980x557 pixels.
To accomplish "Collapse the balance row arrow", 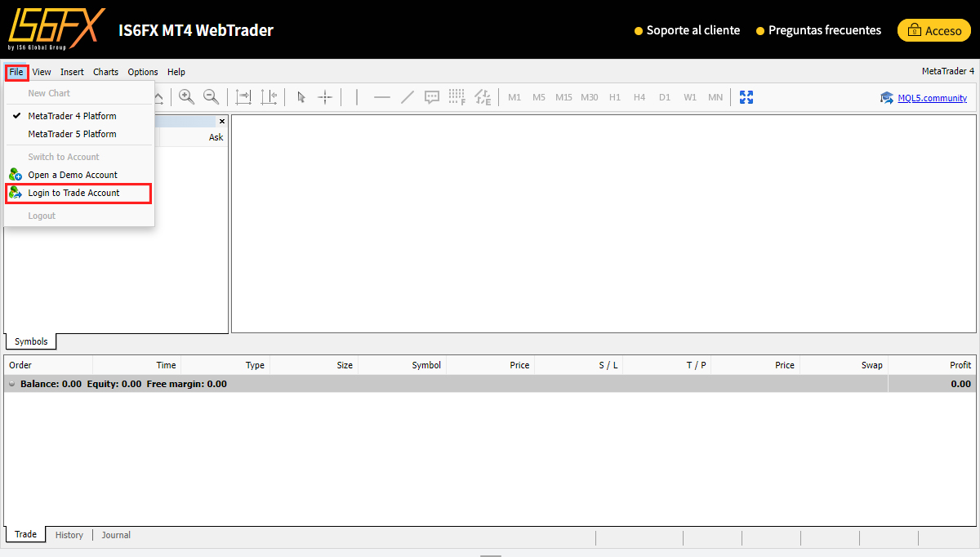I will [11, 384].
